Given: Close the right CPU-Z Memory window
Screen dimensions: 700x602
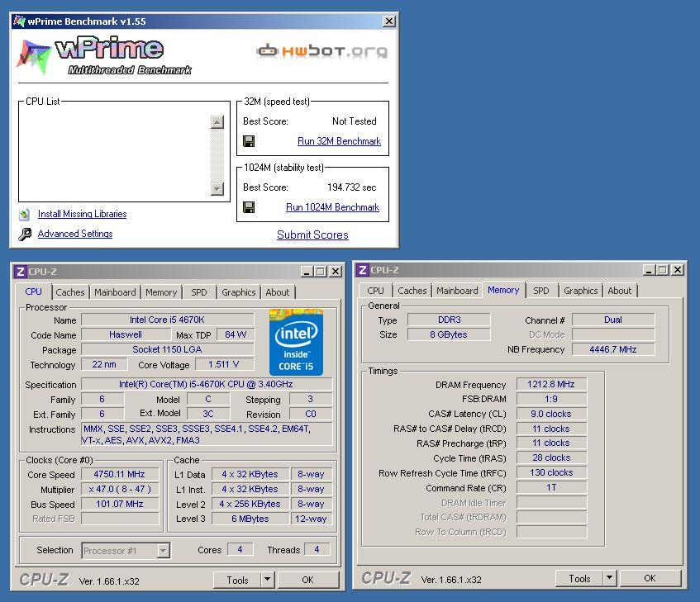Looking at the screenshot, I should pos(678,270).
